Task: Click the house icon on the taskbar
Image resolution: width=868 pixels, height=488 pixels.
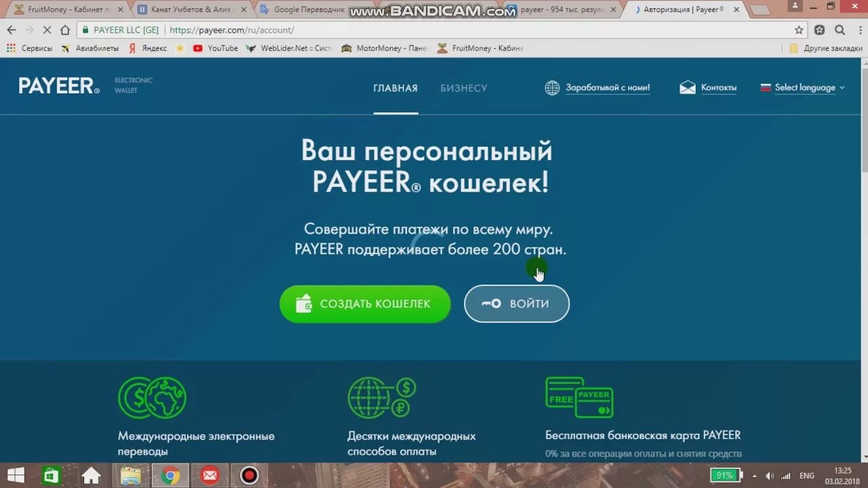Action: click(x=92, y=476)
